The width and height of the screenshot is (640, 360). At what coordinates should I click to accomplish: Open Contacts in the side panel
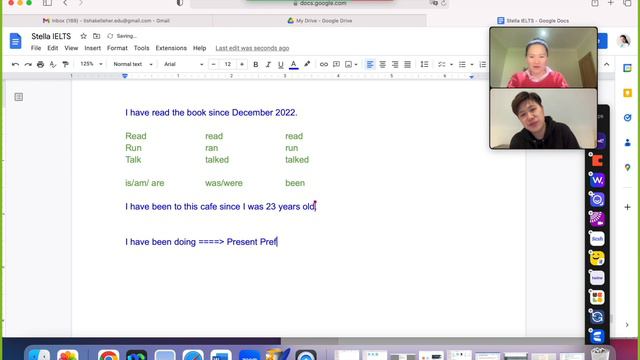pyautogui.click(x=627, y=143)
